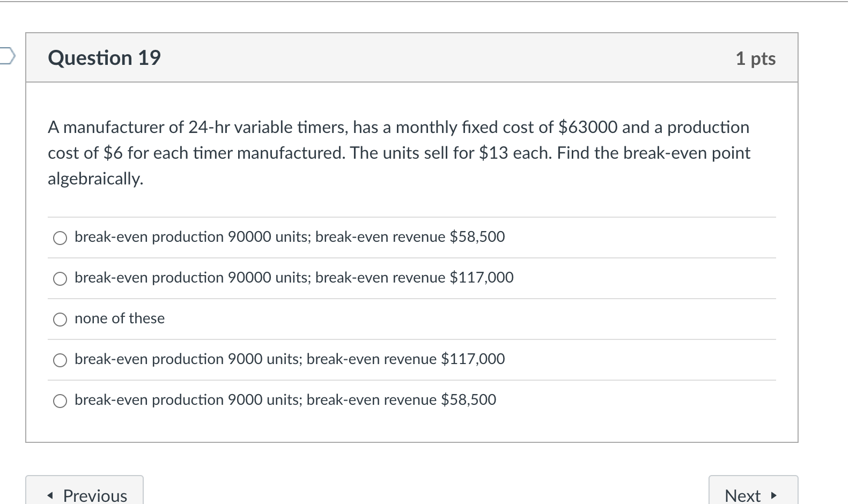
Task: Select 90000 units; revenue $117,000 answer
Action: click(60, 278)
